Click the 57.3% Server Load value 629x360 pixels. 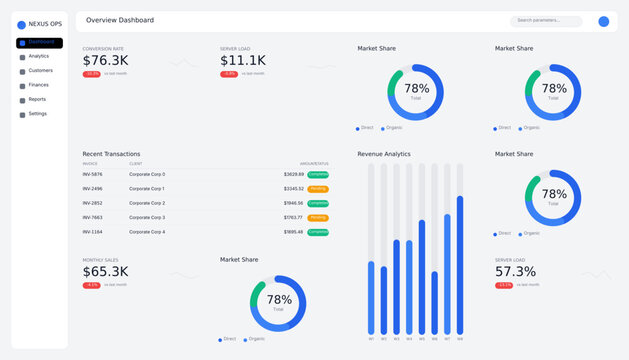(x=515, y=272)
